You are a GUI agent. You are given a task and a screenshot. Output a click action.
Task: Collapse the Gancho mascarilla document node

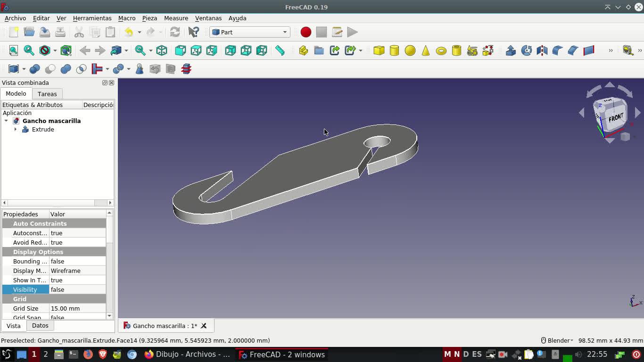tap(6, 121)
